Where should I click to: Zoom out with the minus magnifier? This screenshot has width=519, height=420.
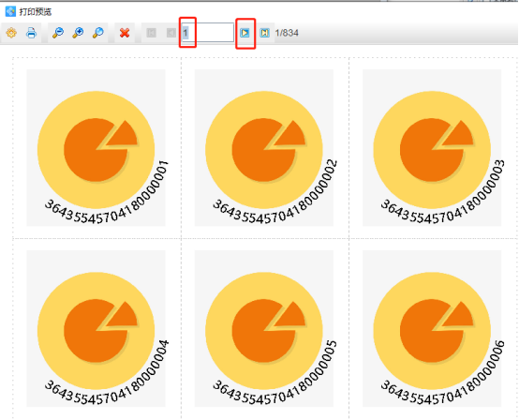[x=58, y=33]
